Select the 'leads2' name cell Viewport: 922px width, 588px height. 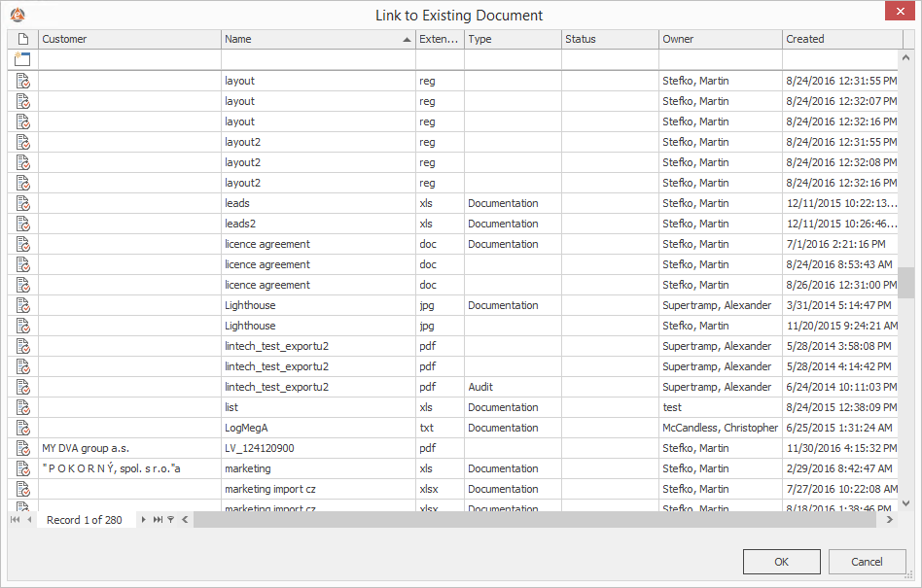(x=318, y=224)
